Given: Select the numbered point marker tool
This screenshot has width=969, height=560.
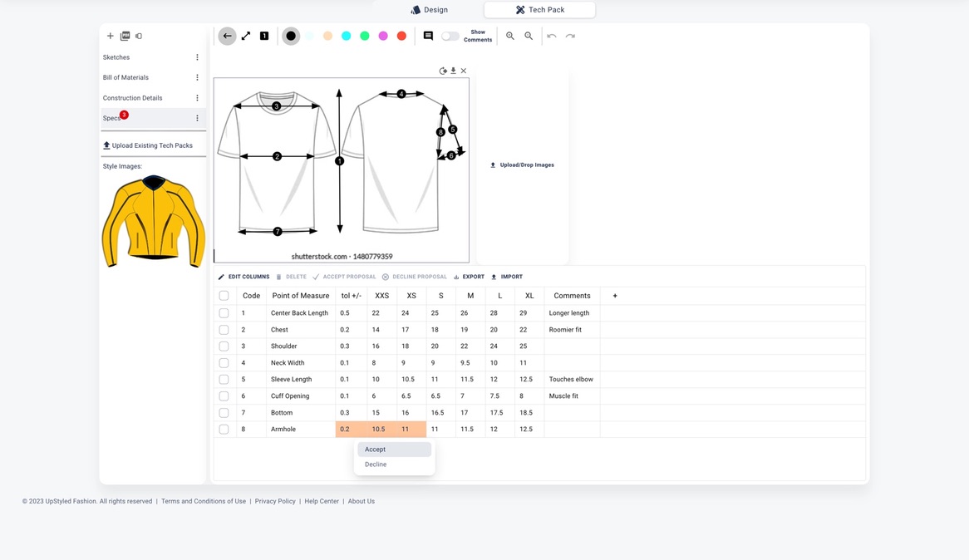Looking at the screenshot, I should (264, 36).
